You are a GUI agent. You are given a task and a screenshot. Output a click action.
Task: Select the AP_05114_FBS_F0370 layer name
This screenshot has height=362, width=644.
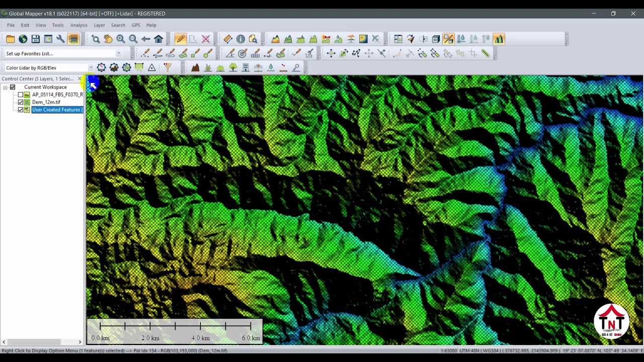pos(57,95)
